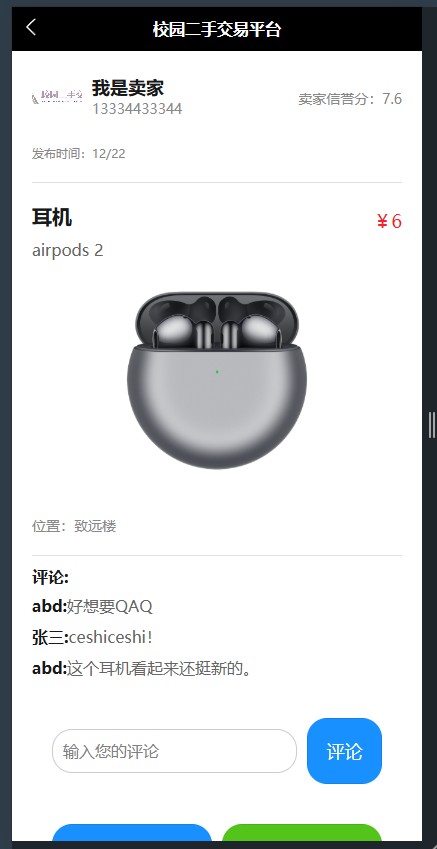Open the earphone product image

pyautogui.click(x=217, y=381)
